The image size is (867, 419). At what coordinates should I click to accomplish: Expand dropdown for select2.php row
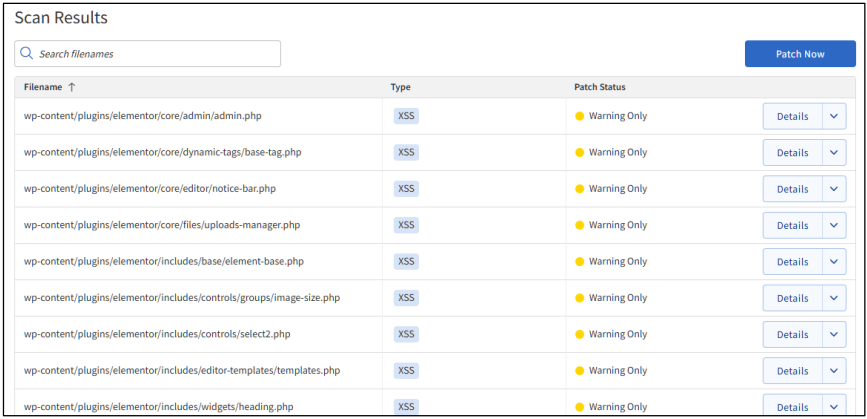point(834,334)
